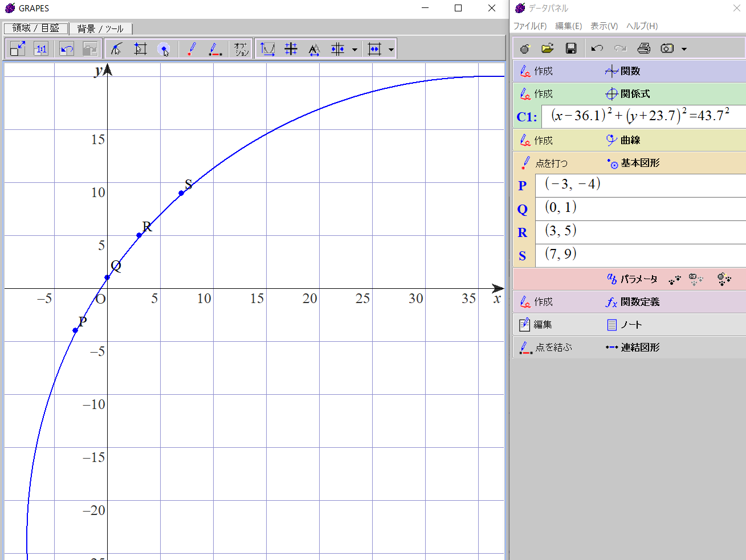
Task: Select the region crop pointer tool
Action: [140, 49]
